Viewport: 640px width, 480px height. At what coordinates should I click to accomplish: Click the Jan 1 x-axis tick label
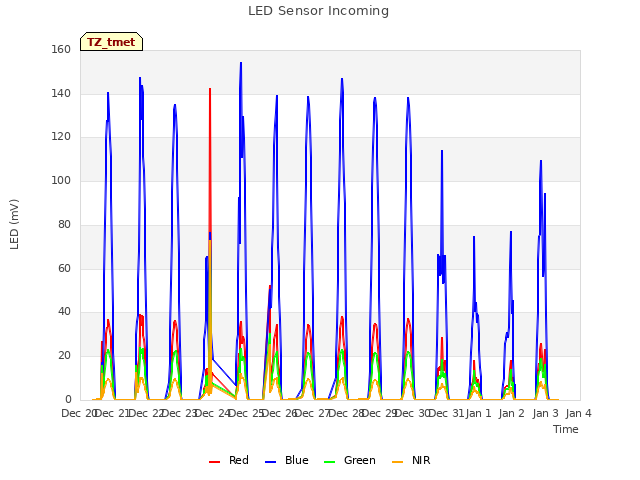coord(478,413)
